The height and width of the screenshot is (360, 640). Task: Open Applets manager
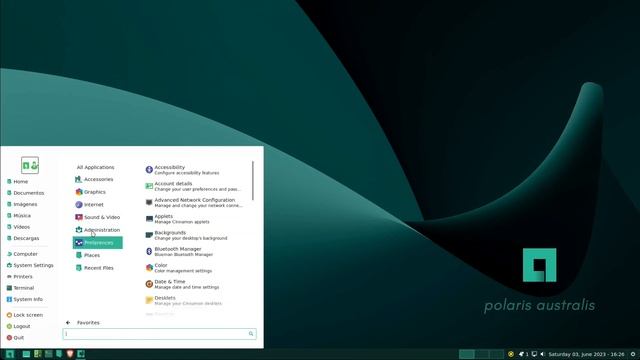coord(178,219)
